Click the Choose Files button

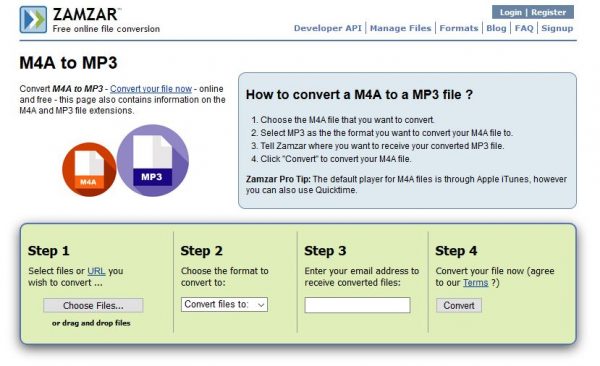point(93,306)
